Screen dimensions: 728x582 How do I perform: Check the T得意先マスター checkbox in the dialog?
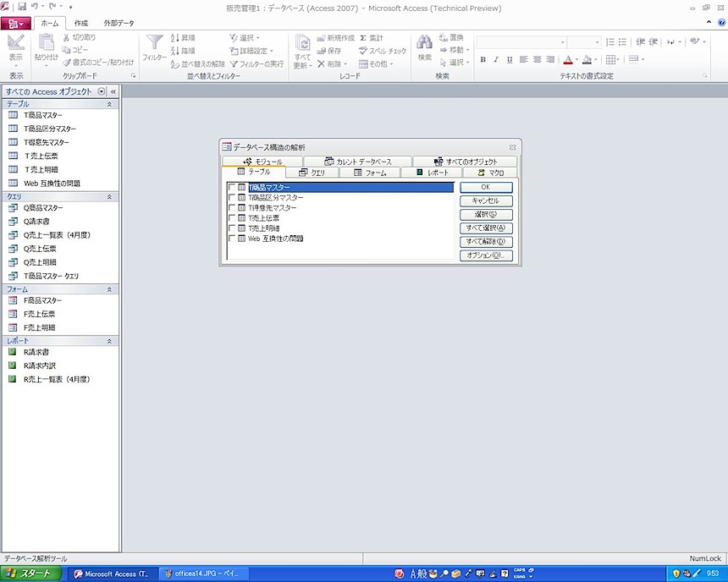pos(232,207)
